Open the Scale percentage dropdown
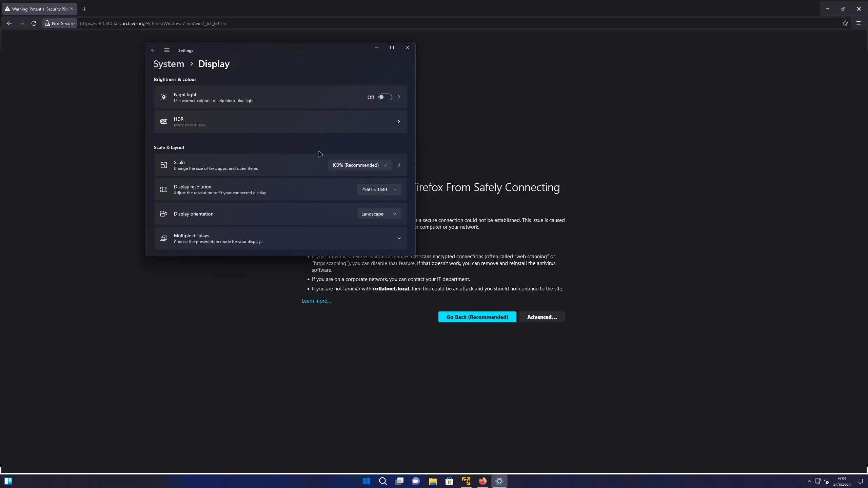Screen dimensions: 868x488 point(359,165)
